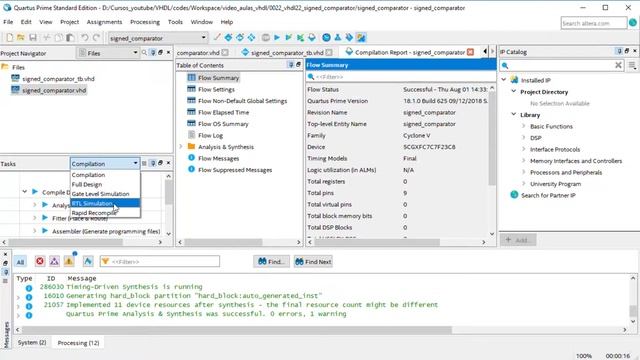
Task: Switch to the Processing (12) messages tab
Action: pyautogui.click(x=78, y=343)
